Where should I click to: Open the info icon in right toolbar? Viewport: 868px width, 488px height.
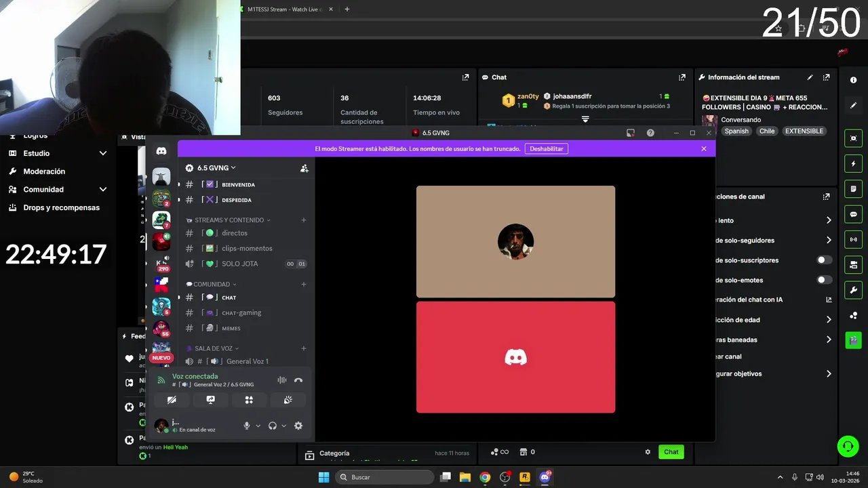853,80
